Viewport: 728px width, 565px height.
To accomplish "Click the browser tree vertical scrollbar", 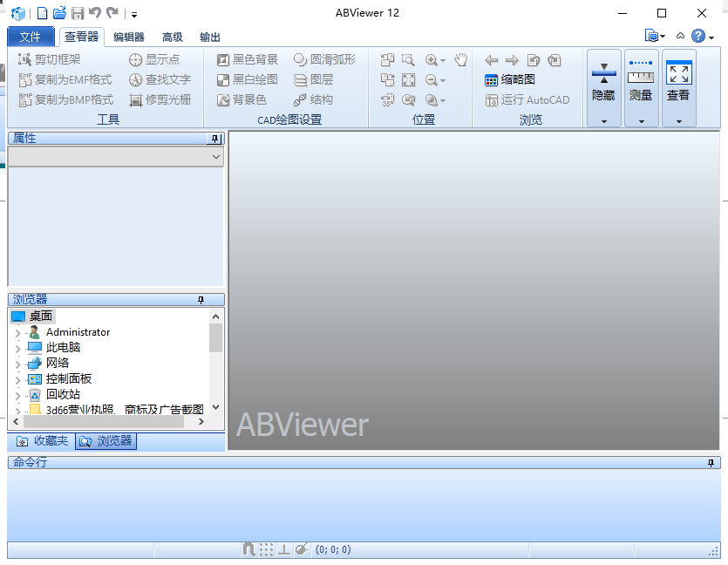I will 215,362.
